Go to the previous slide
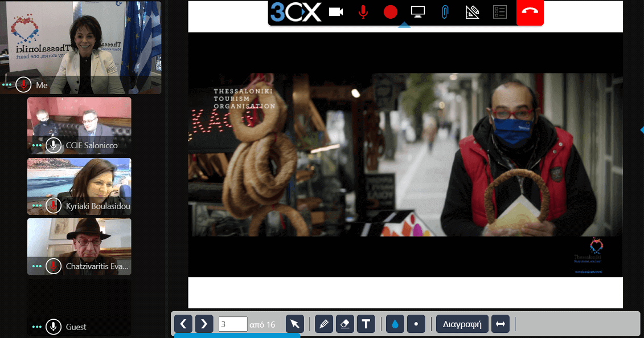644x338 pixels. (x=183, y=324)
